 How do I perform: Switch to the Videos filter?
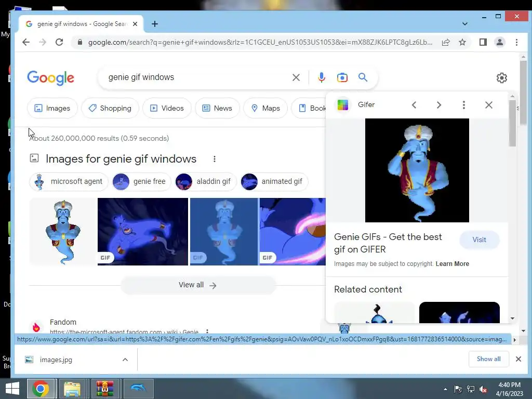167,108
